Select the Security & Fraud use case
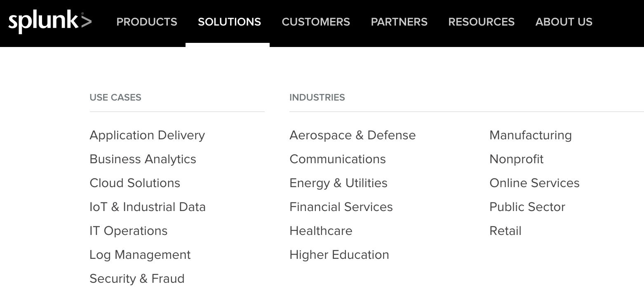Screen dimensions: 644x305 click(x=137, y=278)
